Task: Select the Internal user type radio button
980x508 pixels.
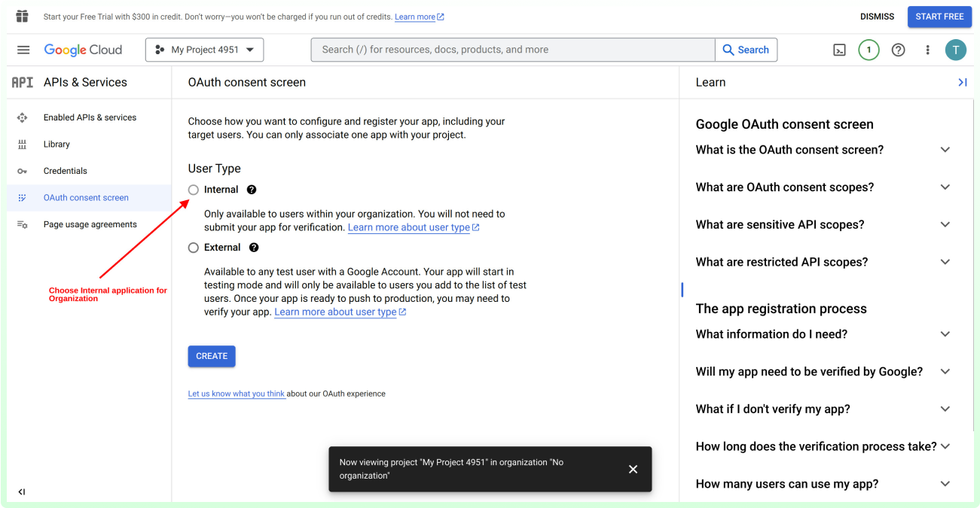Action: pos(194,190)
